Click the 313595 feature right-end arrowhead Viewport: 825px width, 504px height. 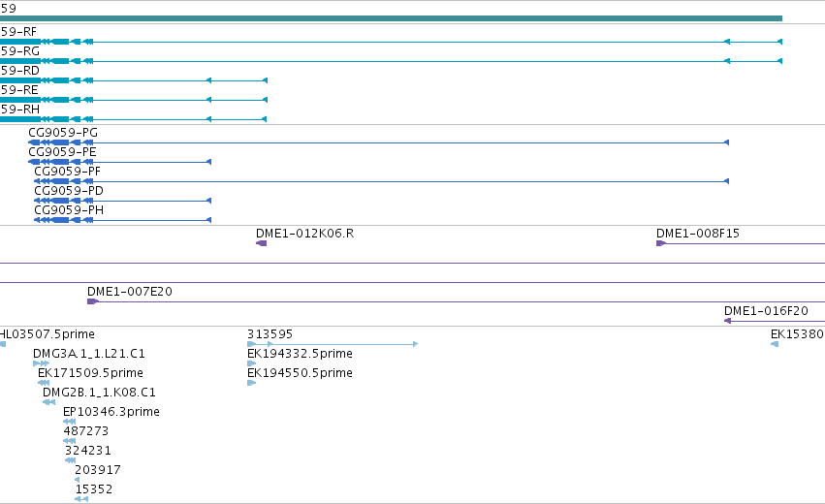pos(416,344)
